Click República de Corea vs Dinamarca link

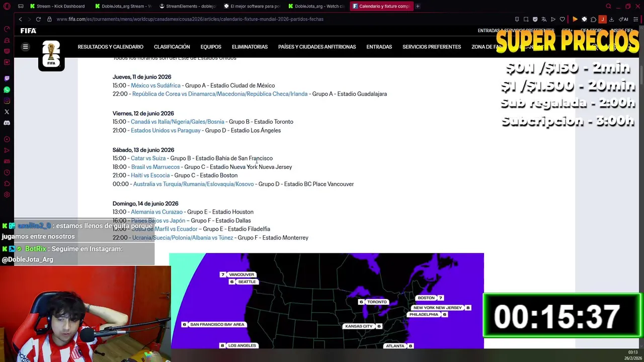click(220, 94)
